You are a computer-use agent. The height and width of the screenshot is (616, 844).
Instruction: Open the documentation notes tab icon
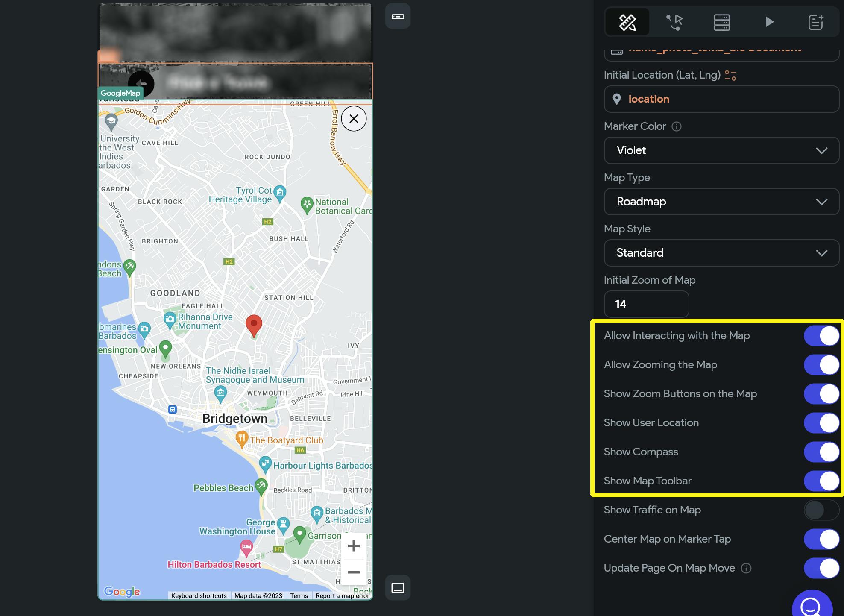[815, 22]
